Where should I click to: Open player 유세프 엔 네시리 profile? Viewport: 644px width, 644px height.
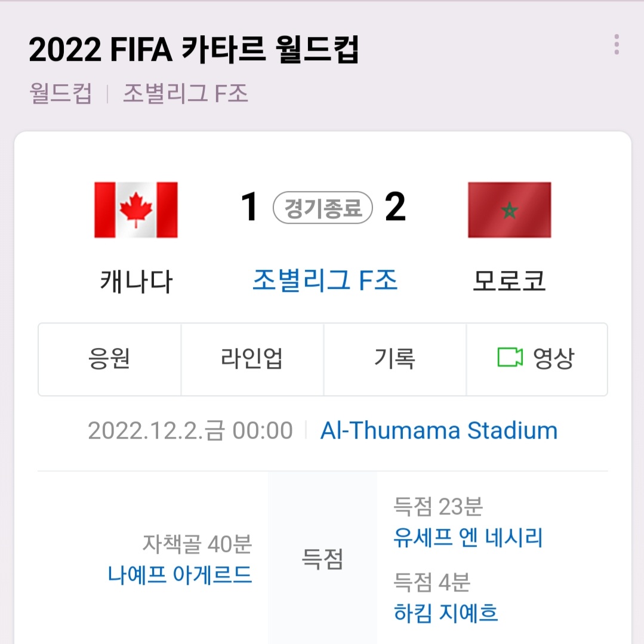[x=468, y=538]
